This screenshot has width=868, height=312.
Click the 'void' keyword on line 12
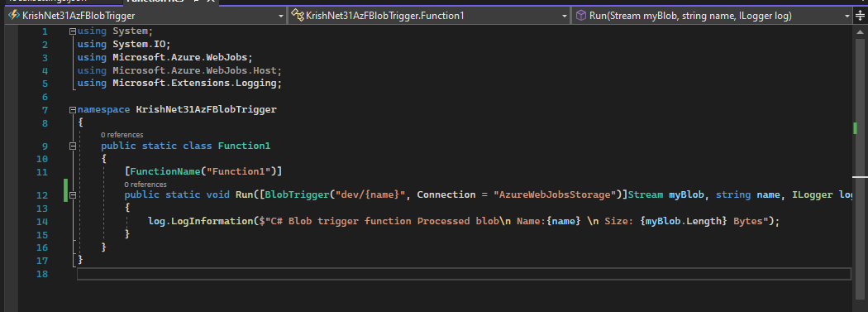(218, 195)
